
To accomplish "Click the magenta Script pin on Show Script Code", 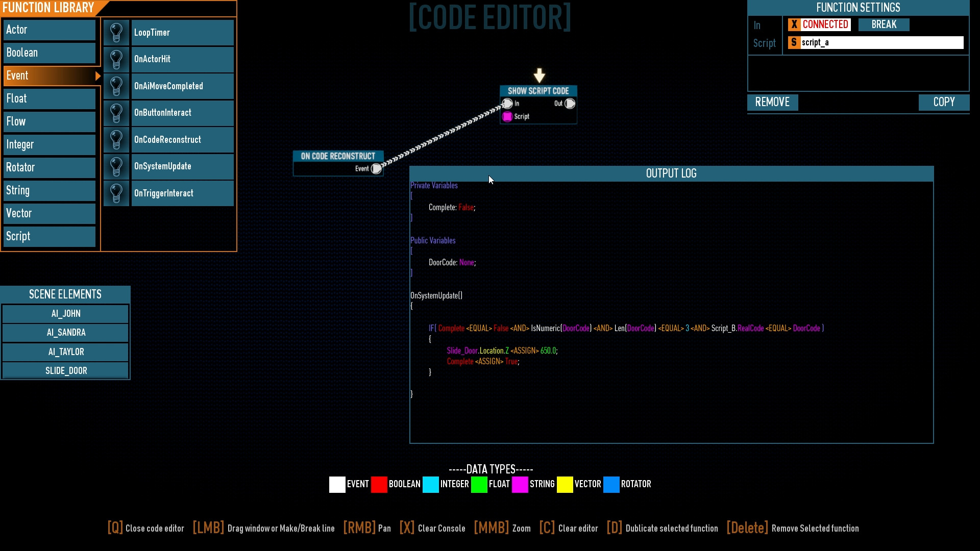I will pos(507,117).
